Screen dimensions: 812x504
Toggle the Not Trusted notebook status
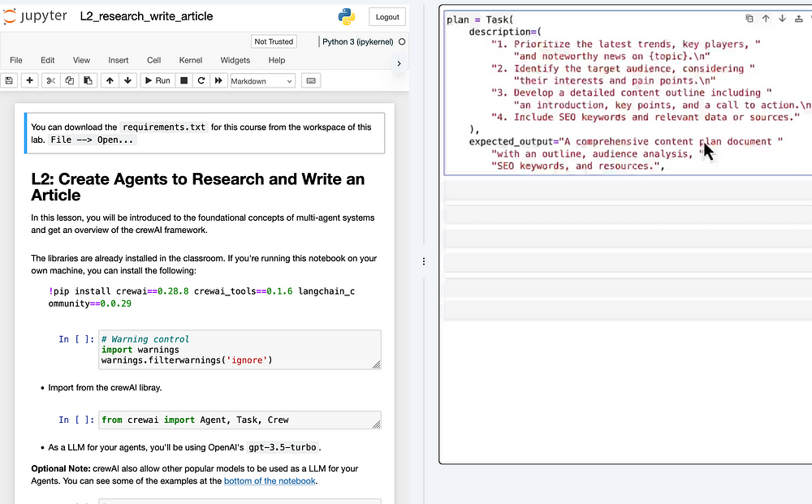(274, 41)
